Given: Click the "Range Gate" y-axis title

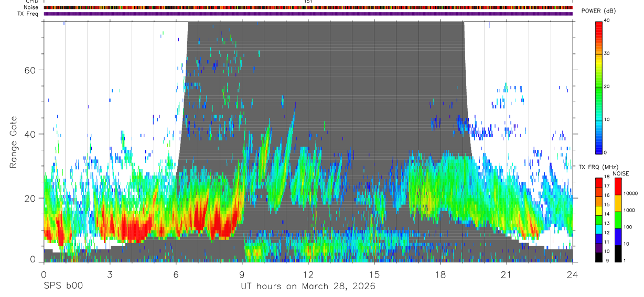Looking at the screenshot, I should tap(13, 141).
